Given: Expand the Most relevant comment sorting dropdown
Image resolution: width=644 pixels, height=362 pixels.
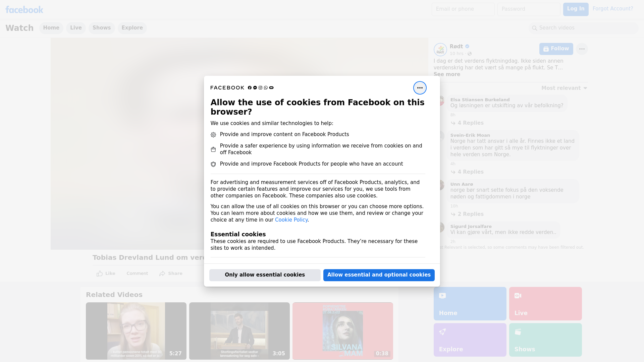Looking at the screenshot, I should [x=564, y=88].
